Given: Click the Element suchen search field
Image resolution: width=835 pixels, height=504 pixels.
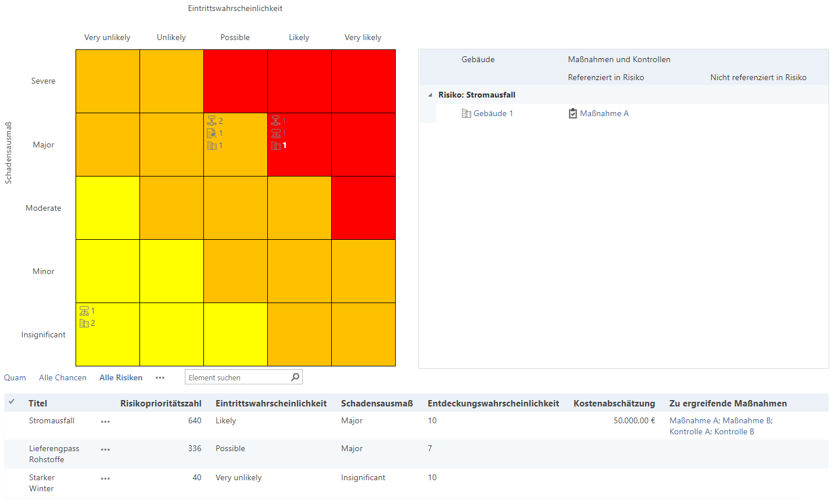Looking at the screenshot, I should click(237, 377).
